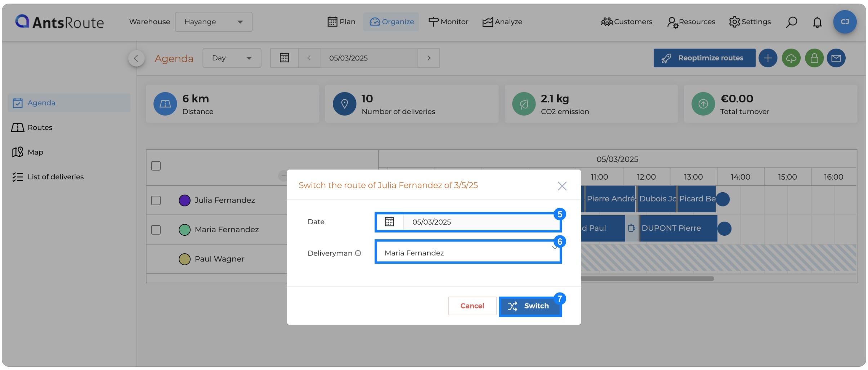This screenshot has height=370, width=868.
Task: Close the switch route dialog
Action: (x=562, y=186)
